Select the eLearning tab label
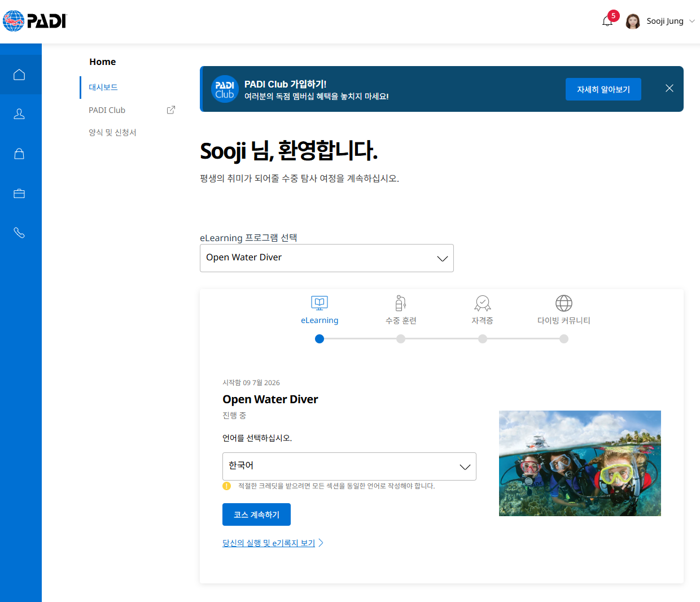Screen dimensions: 700x602 (320, 320)
